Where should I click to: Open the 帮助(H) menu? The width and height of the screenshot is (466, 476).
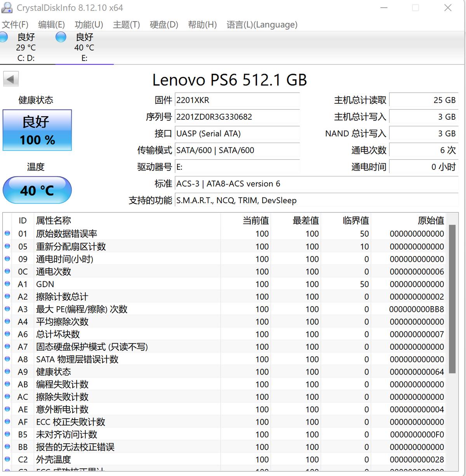202,24
